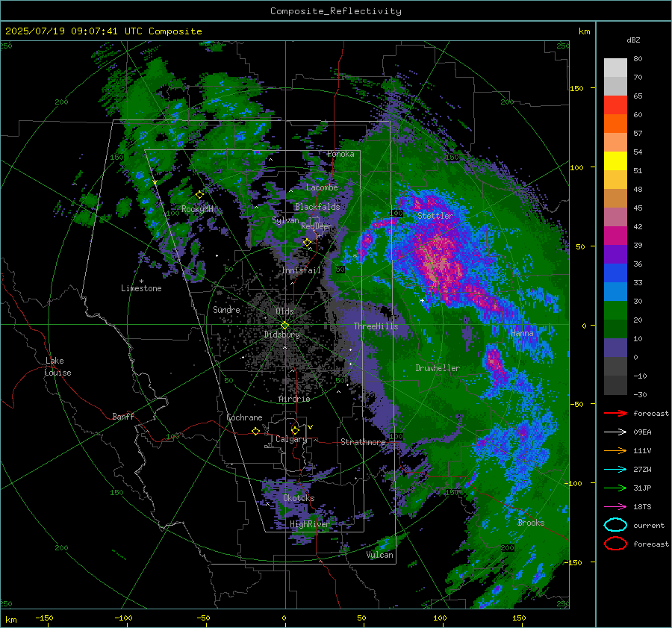Click the Limestone label

coord(141,288)
